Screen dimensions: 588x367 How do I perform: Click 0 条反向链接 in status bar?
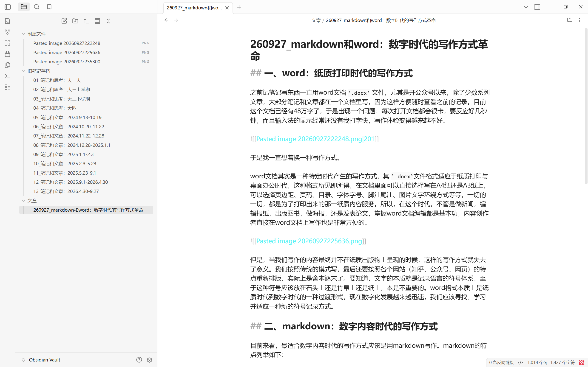click(501, 362)
